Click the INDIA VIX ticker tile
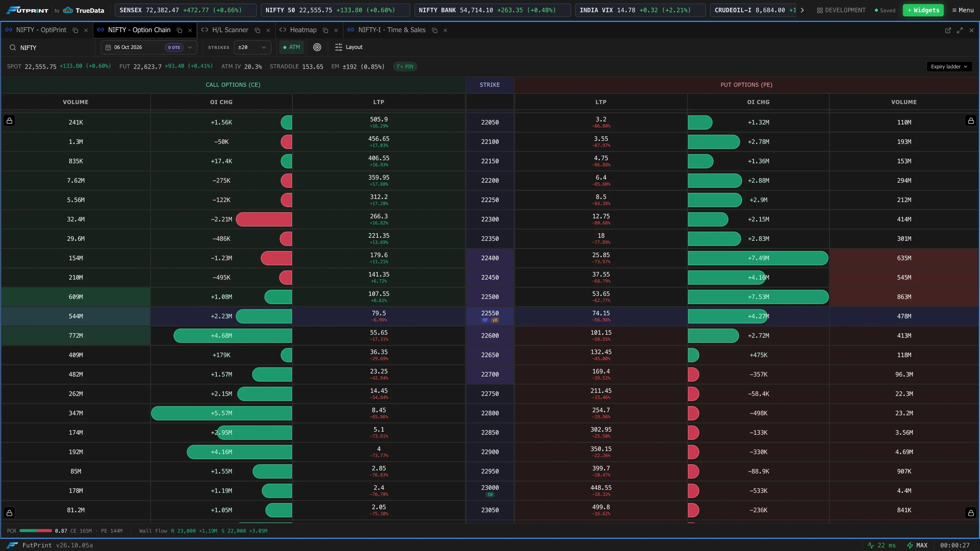 640,10
